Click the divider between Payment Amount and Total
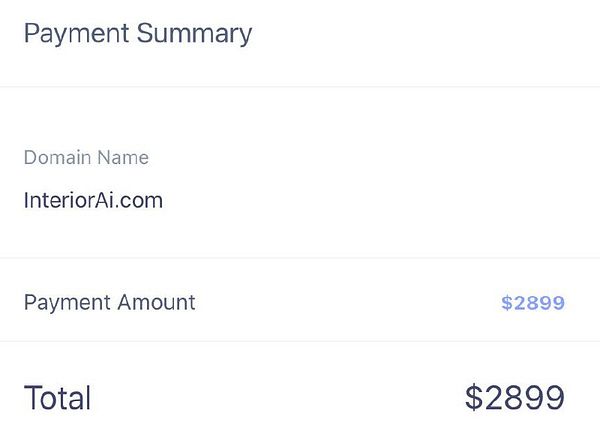600x443 pixels. (300, 341)
